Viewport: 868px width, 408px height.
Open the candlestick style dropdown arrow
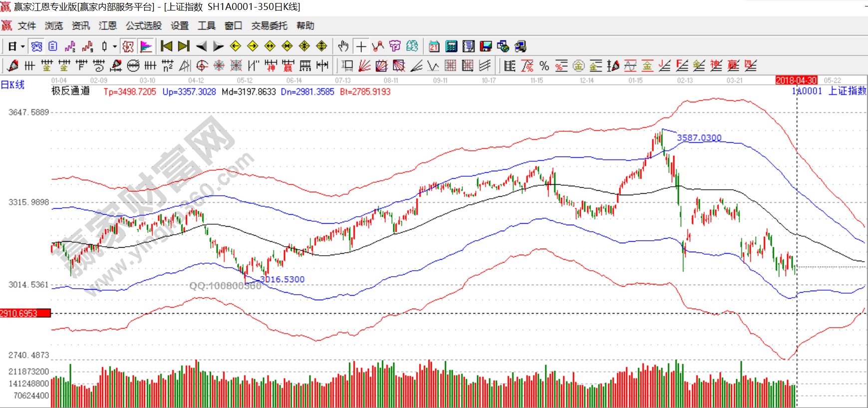115,46
